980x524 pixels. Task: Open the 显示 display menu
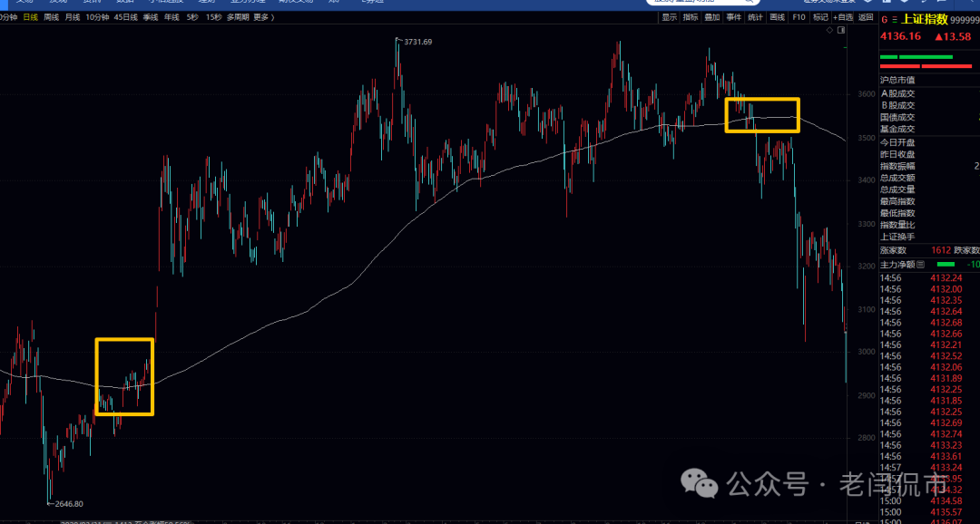click(x=670, y=17)
